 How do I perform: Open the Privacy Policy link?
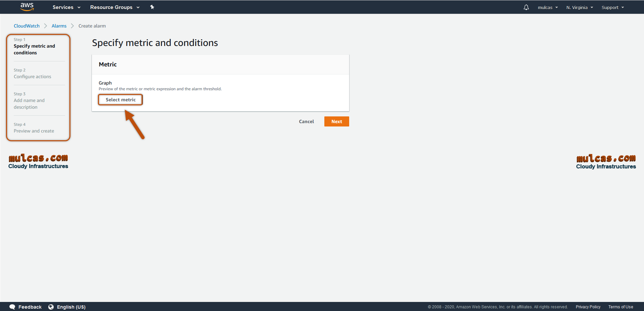[588, 307]
